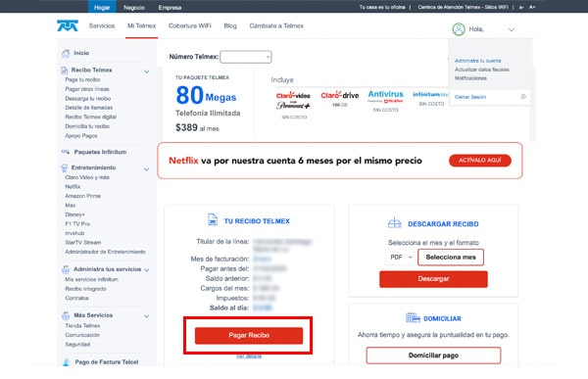This screenshot has width=588, height=379.
Task: Select Recibo Telmex digital in sidebar
Action: point(91,117)
